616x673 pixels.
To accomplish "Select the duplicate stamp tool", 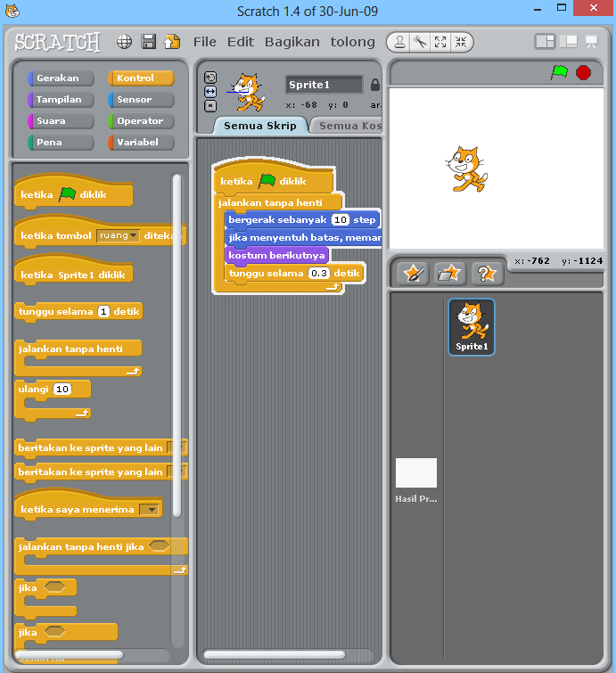I will point(399,43).
